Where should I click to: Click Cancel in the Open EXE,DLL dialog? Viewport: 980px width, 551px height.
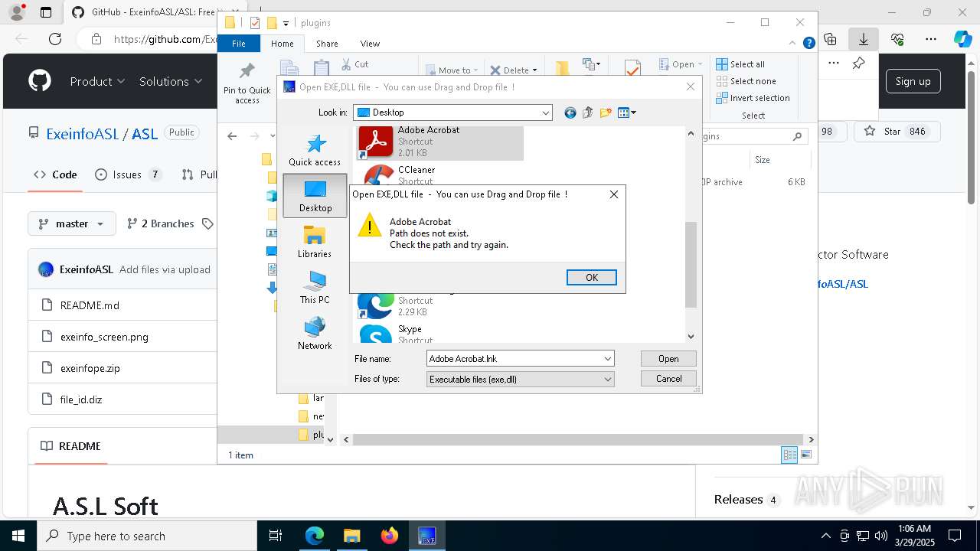[x=668, y=379]
